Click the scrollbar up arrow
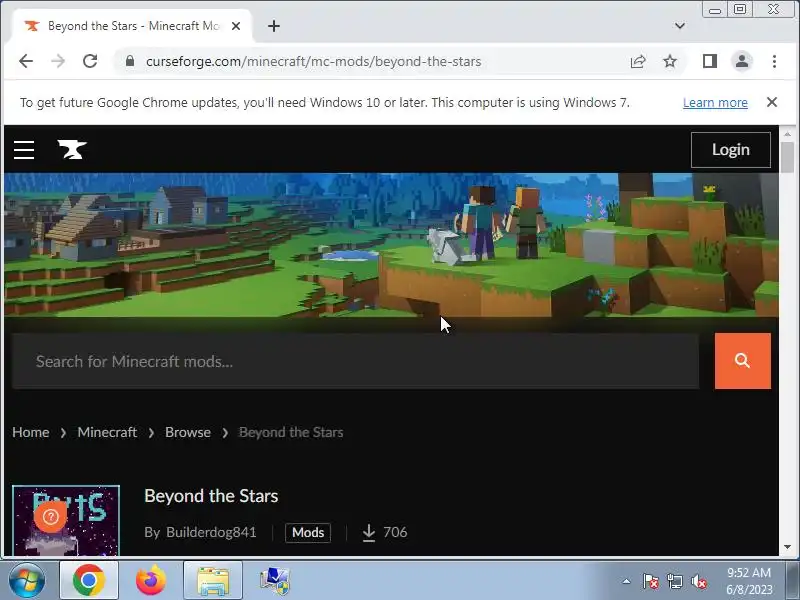Viewport: 800px width, 600px height. coord(787,134)
